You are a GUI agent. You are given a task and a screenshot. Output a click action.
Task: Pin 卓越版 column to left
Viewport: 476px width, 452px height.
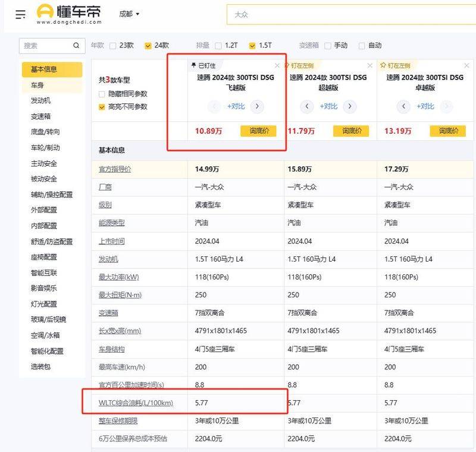tap(395, 65)
